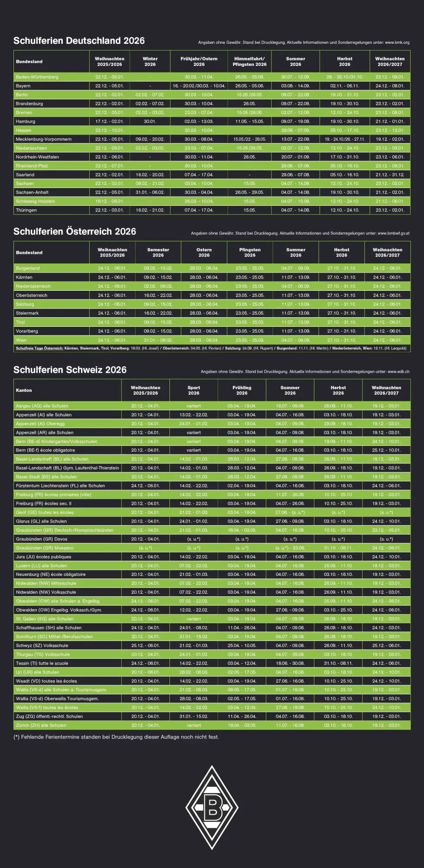
Task: Select the Zürich (ZH) alle Schulen row
Action: coord(41,725)
